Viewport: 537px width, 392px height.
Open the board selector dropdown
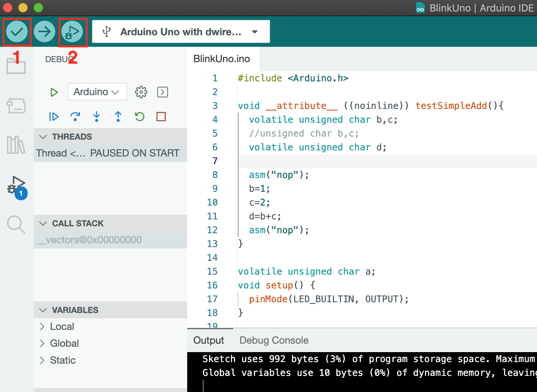click(181, 32)
